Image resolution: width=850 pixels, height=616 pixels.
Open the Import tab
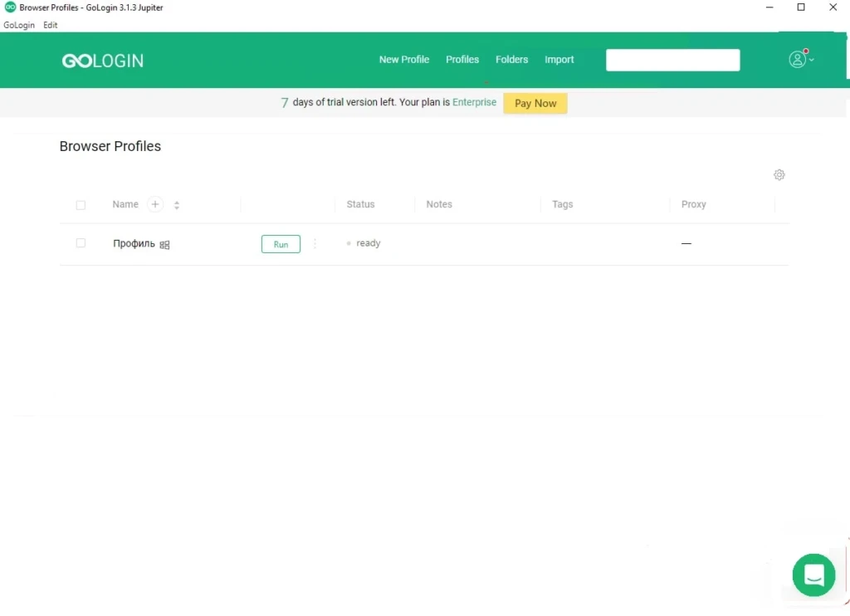coord(559,60)
